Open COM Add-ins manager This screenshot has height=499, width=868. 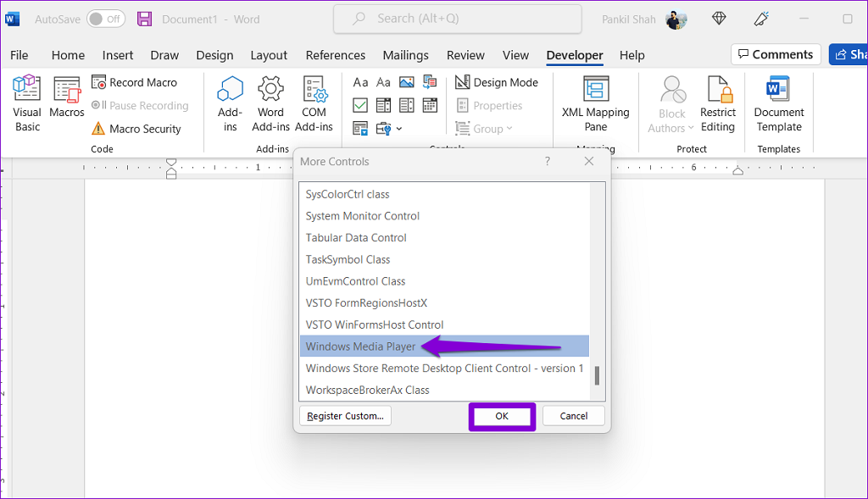click(x=314, y=103)
